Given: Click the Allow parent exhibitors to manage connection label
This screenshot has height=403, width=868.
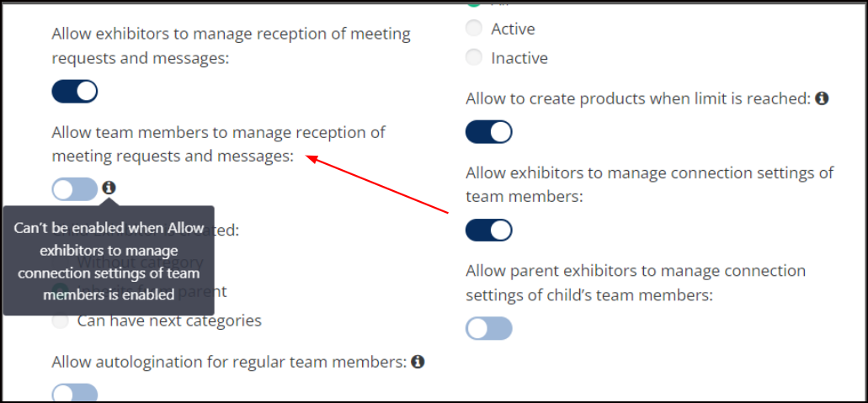Looking at the screenshot, I should (x=636, y=283).
